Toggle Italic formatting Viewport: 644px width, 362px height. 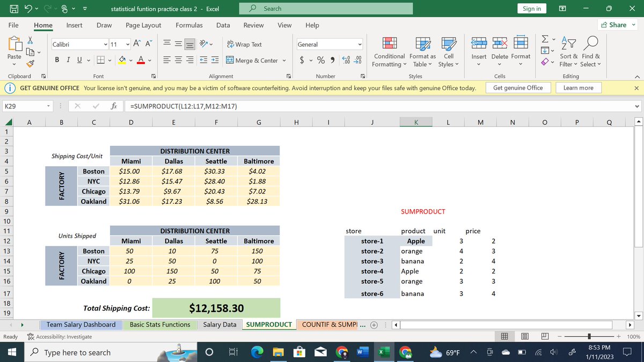coord(68,61)
